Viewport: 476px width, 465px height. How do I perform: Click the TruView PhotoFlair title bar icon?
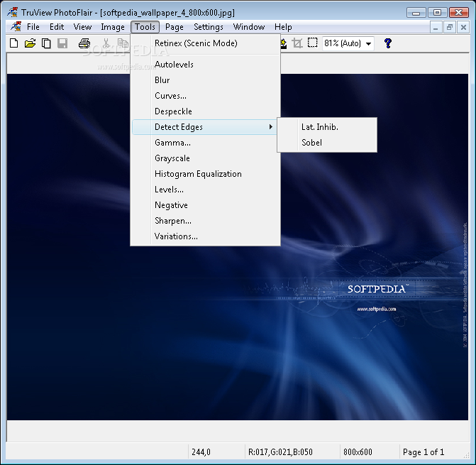tap(13, 12)
